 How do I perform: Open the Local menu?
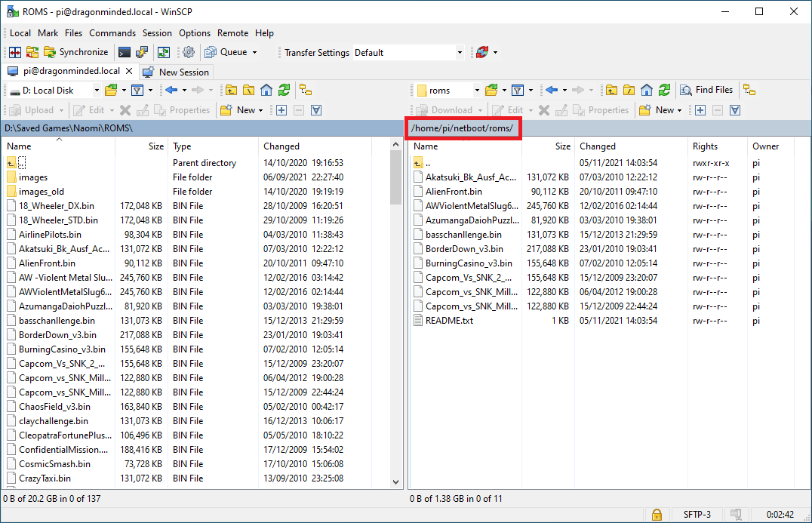point(20,33)
